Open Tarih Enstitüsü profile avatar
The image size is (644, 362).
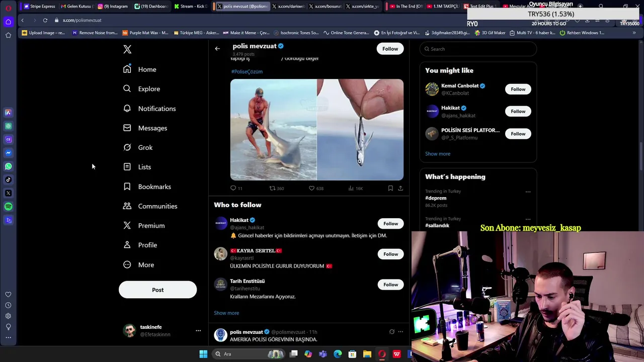[x=220, y=285]
